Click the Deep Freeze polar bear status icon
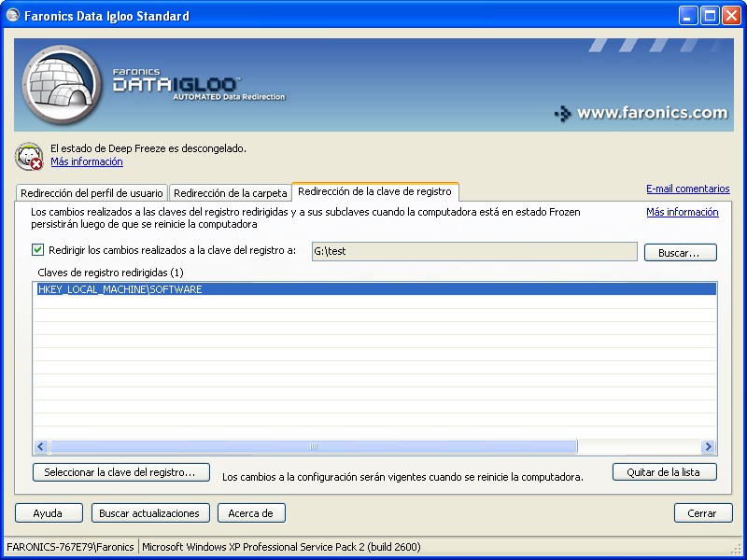747x560 pixels. pos(29,156)
